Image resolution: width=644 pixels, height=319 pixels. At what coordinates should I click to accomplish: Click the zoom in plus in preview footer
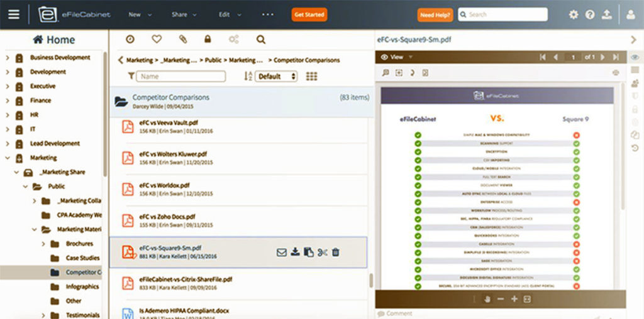pyautogui.click(x=514, y=299)
